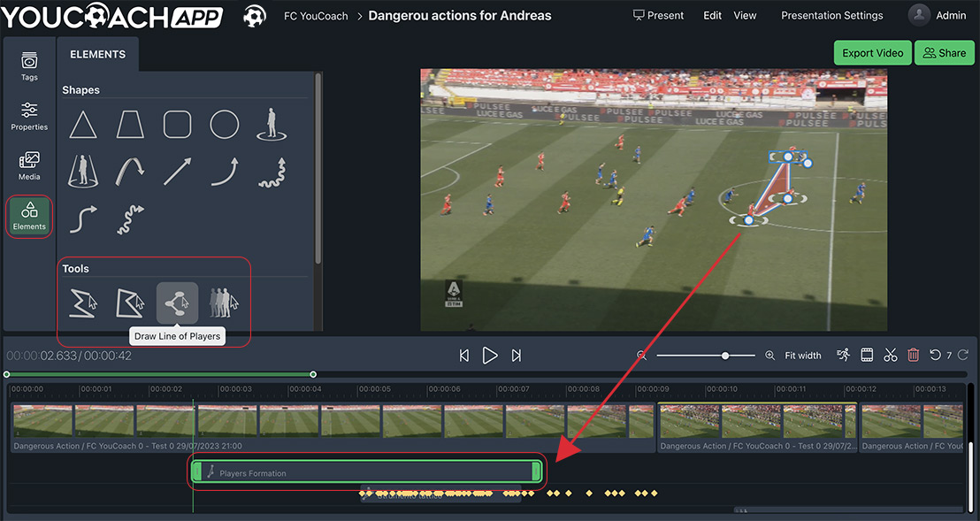Image resolution: width=980 pixels, height=521 pixels.
Task: Open the View menu
Action: click(x=745, y=16)
